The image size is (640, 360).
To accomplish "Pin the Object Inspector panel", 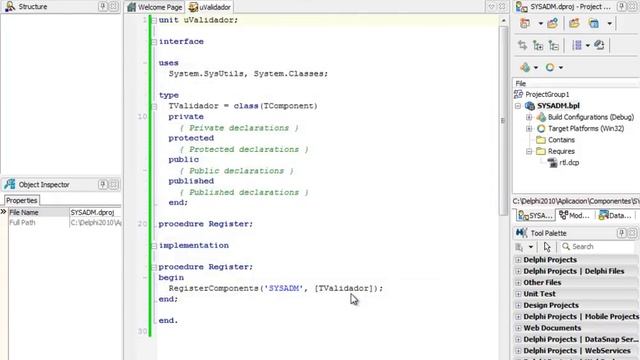I will [x=102, y=184].
